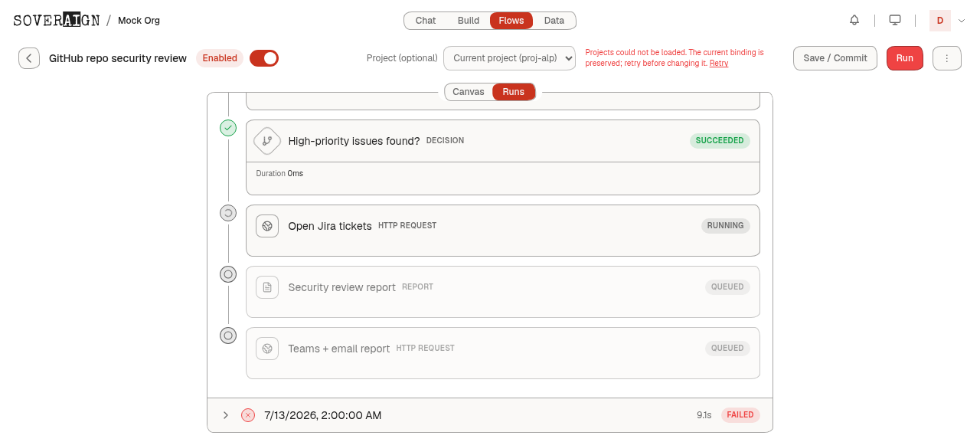Click the Mock Org breadcrumb
Image resolution: width=980 pixels, height=442 pixels.
click(x=139, y=21)
